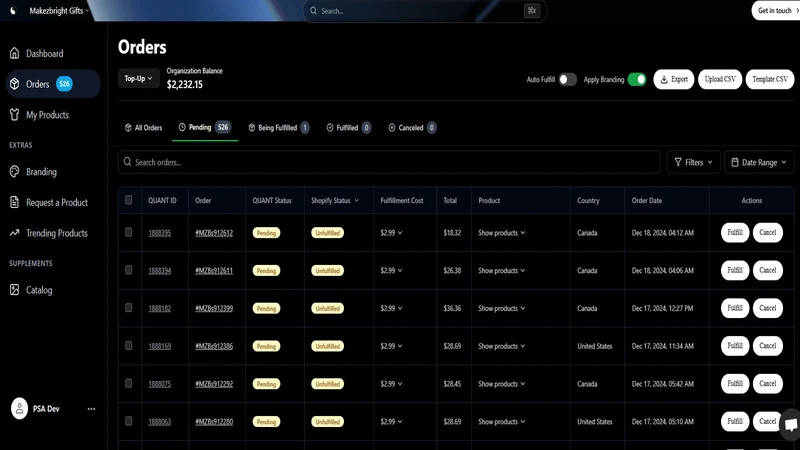Check the box for order 1888395

point(129,232)
